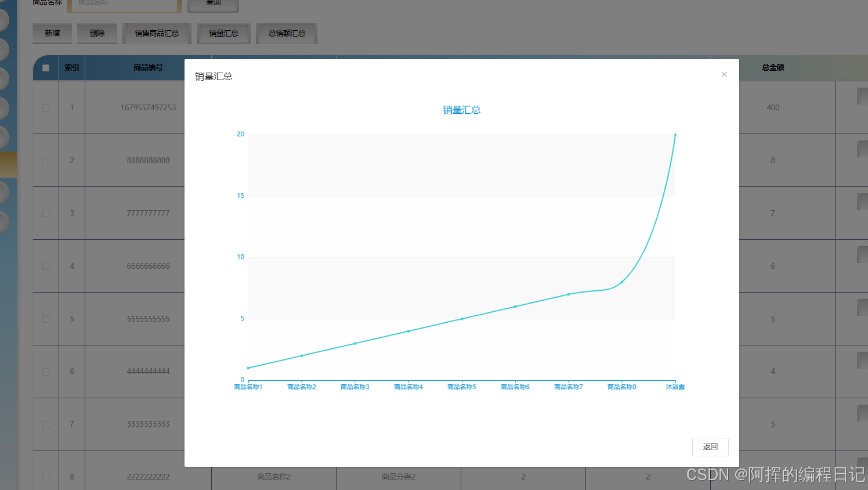868x490 pixels.
Task: Click the 商品名称1 x-axis label
Action: point(248,387)
